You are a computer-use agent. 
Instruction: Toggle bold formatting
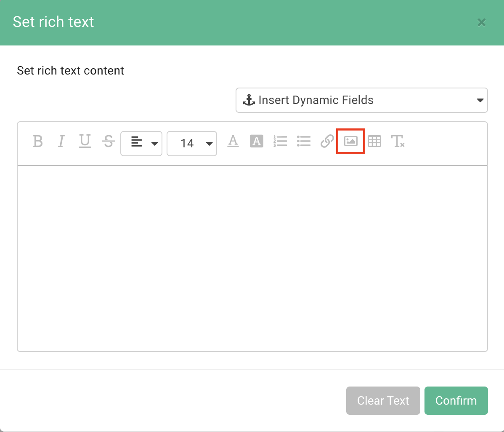click(37, 141)
